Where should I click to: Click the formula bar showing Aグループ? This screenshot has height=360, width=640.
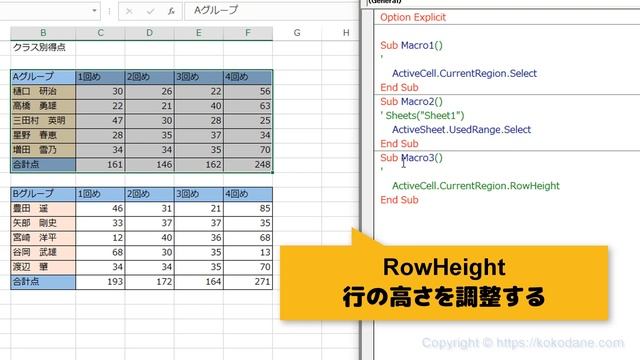271,11
